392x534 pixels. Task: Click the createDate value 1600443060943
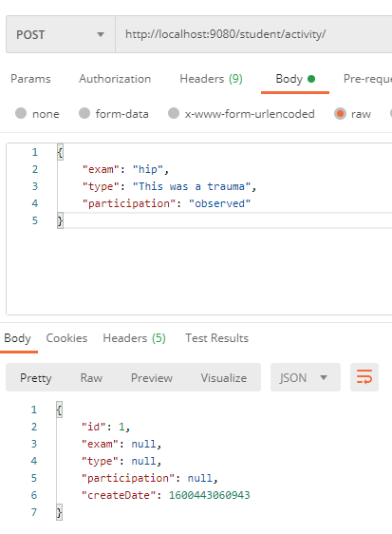(209, 495)
